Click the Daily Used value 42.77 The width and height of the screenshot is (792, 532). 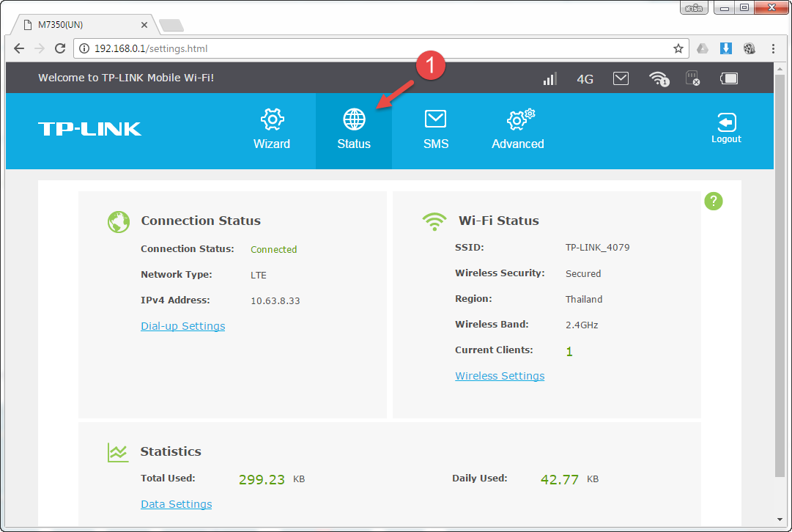(560, 479)
